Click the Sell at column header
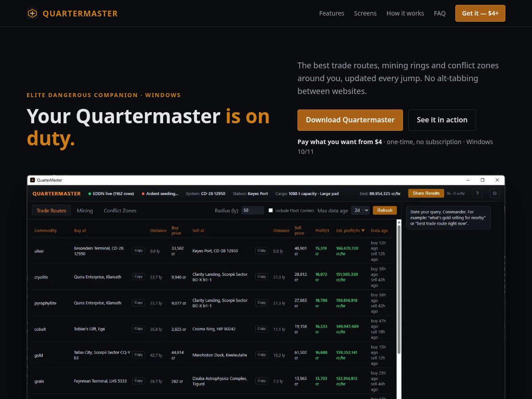532x399 pixels. tap(199, 231)
